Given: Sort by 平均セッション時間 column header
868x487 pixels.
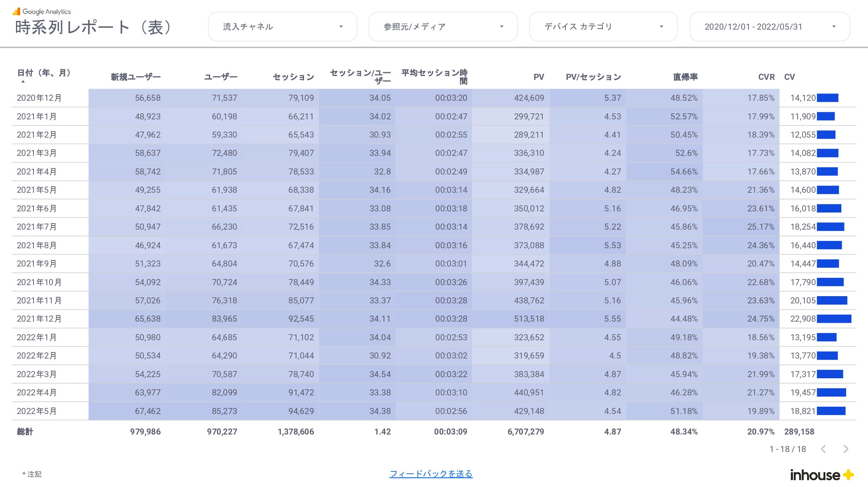Looking at the screenshot, I should [434, 76].
